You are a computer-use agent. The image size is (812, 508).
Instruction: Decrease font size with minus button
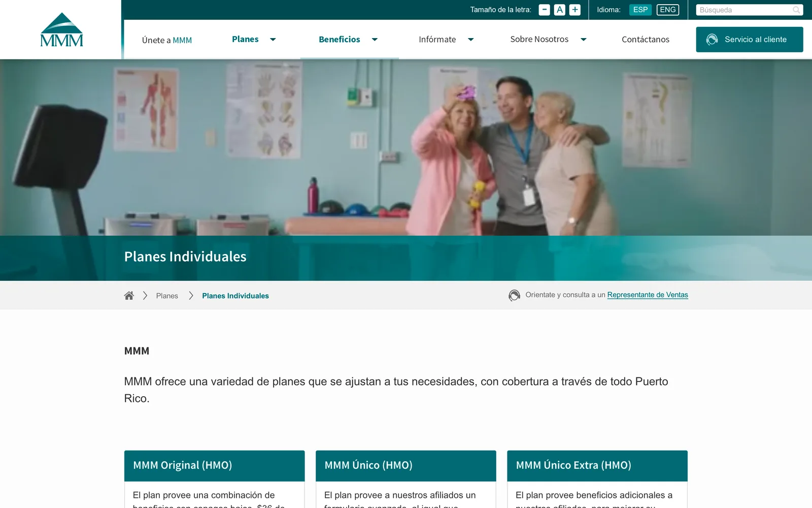(x=544, y=10)
